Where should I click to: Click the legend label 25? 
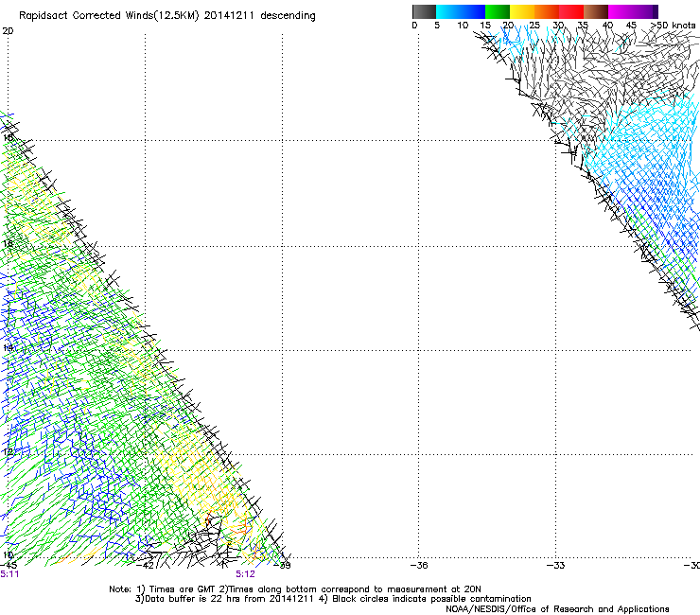(534, 26)
